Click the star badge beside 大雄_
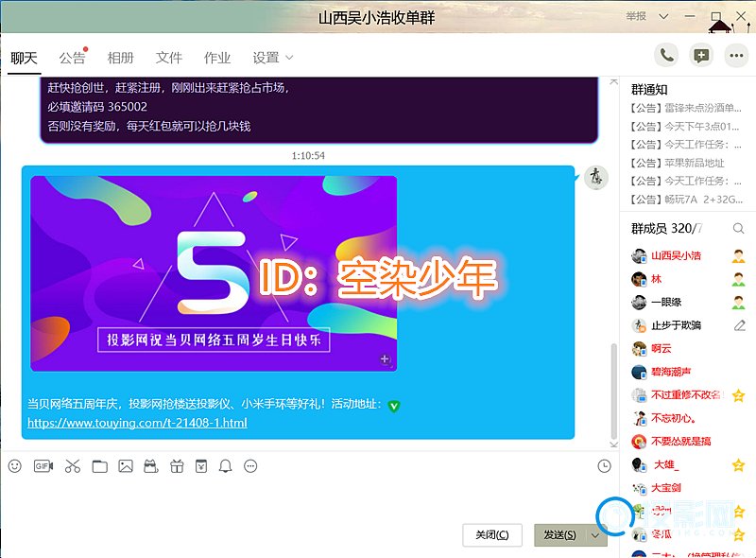This screenshot has height=558, width=756. (x=738, y=465)
